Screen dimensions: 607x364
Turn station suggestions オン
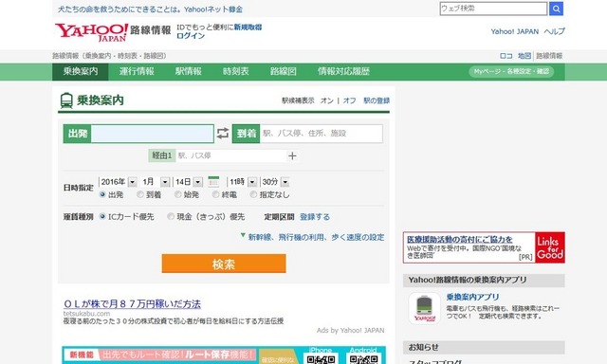point(326,100)
